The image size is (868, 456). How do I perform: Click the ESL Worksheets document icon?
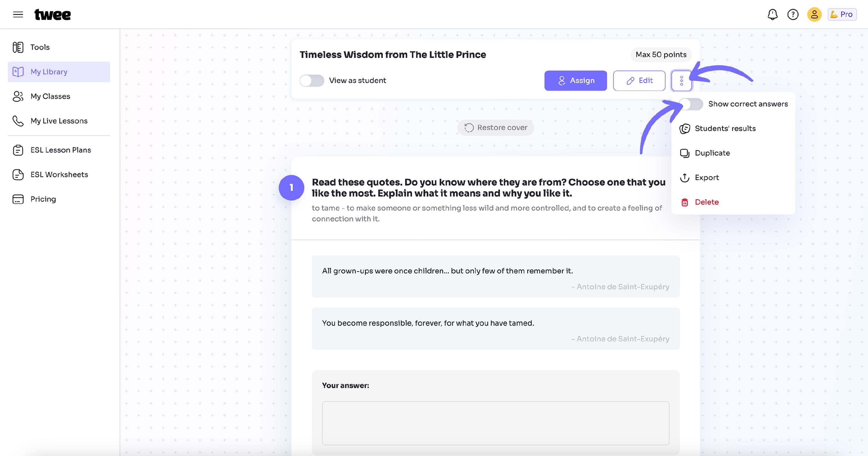pyautogui.click(x=18, y=175)
